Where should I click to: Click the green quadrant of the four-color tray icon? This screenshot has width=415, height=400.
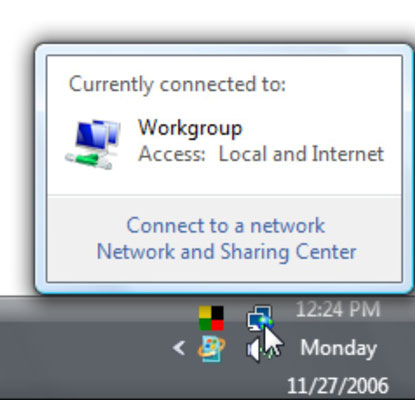(x=205, y=324)
